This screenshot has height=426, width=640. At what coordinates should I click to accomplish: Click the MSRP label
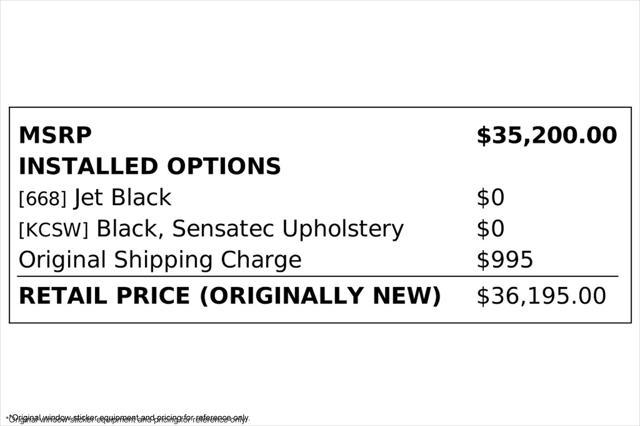55,135
